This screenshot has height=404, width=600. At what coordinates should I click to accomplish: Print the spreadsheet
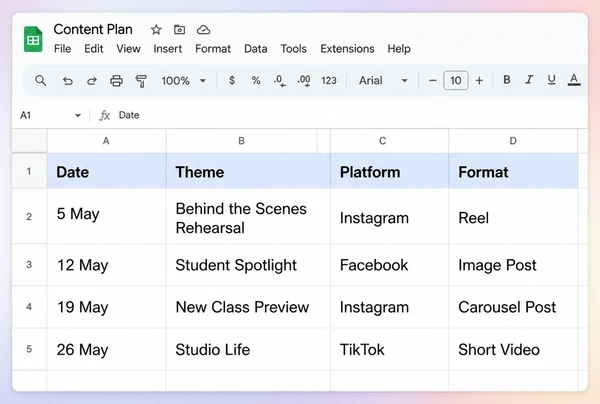(x=116, y=81)
